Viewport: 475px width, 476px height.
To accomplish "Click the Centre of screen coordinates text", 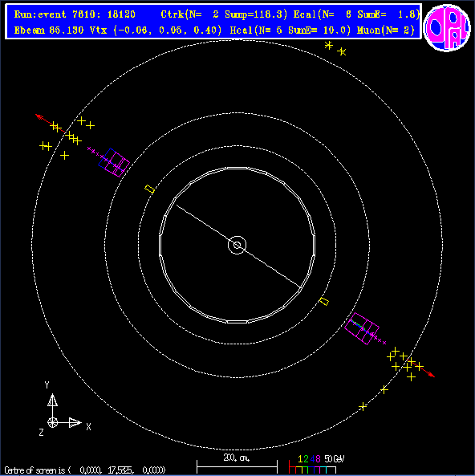I will pos(85,470).
